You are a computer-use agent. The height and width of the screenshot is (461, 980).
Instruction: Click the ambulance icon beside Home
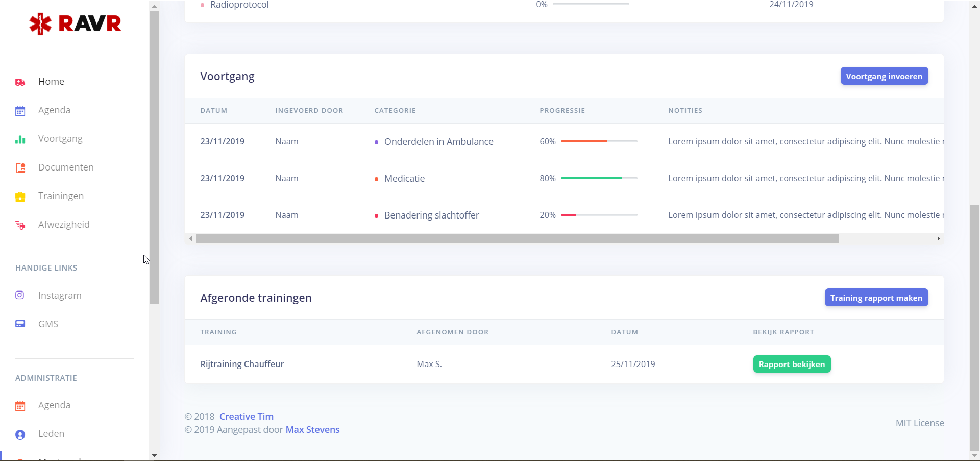tap(20, 82)
